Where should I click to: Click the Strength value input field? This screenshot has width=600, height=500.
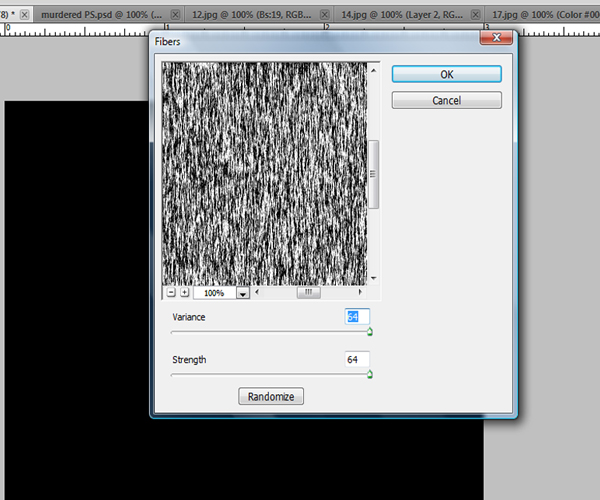coord(357,359)
